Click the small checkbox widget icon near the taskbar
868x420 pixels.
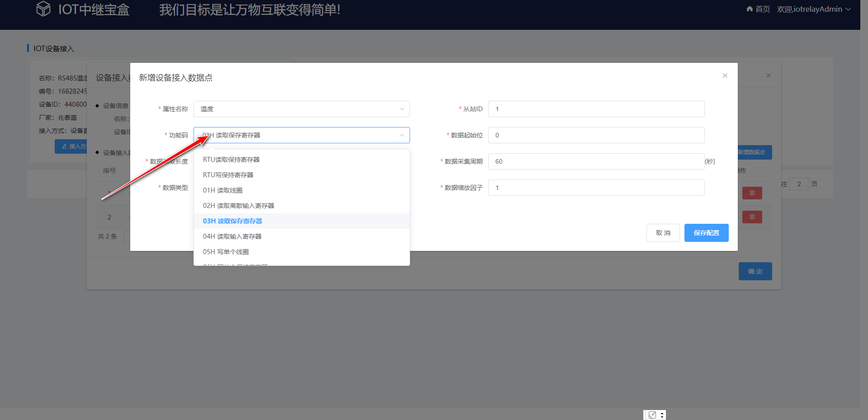click(x=652, y=415)
